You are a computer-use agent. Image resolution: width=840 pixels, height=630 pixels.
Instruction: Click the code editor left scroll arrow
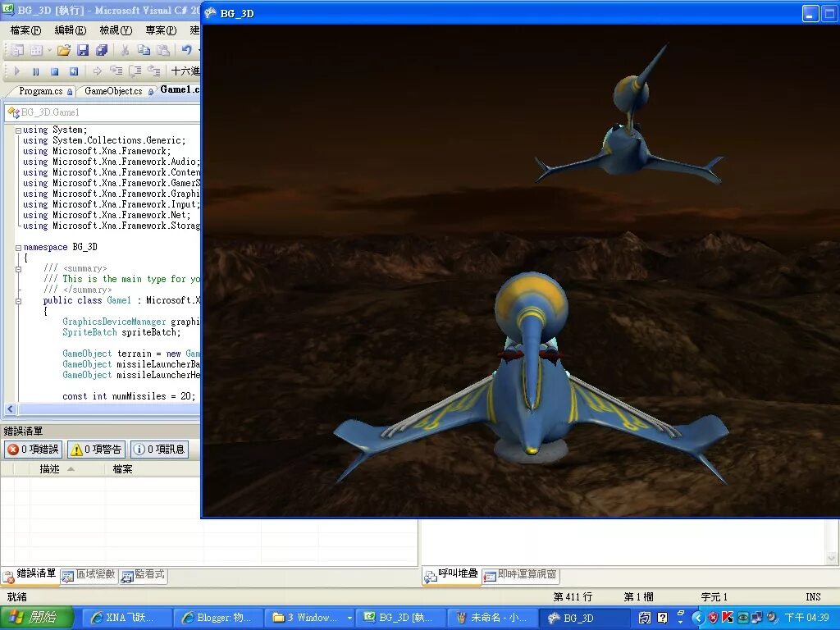pos(10,409)
